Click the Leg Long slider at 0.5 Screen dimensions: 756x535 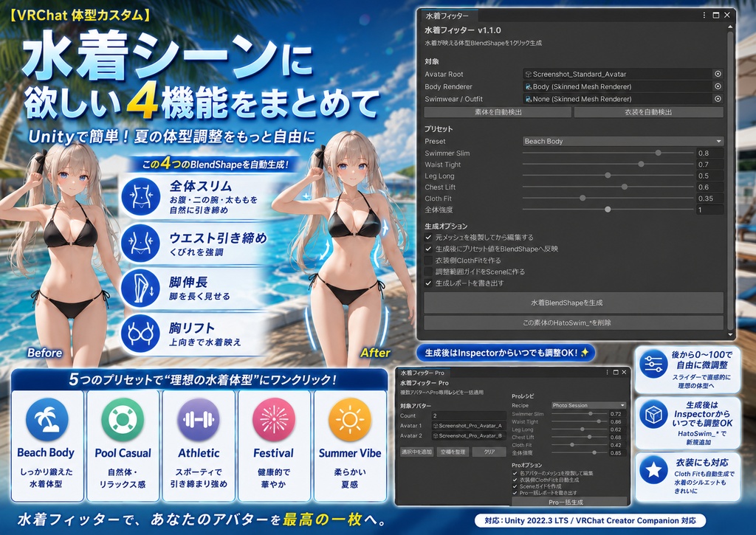coord(608,176)
